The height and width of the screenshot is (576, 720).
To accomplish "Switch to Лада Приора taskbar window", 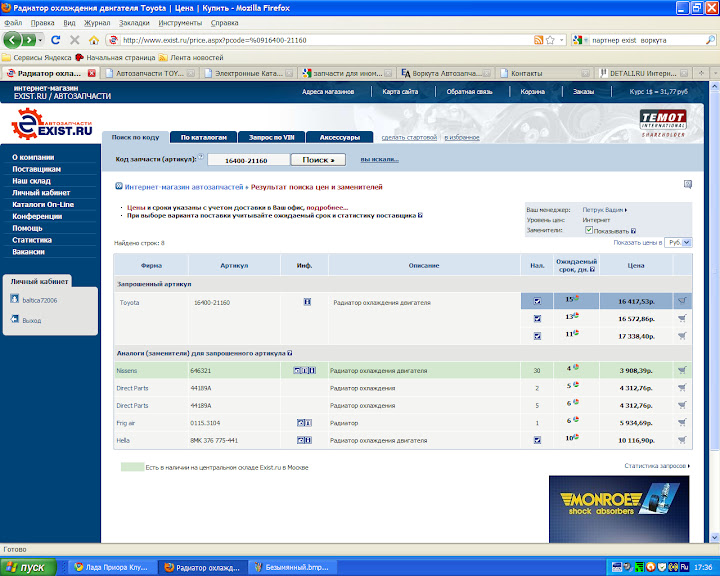I will [111, 568].
